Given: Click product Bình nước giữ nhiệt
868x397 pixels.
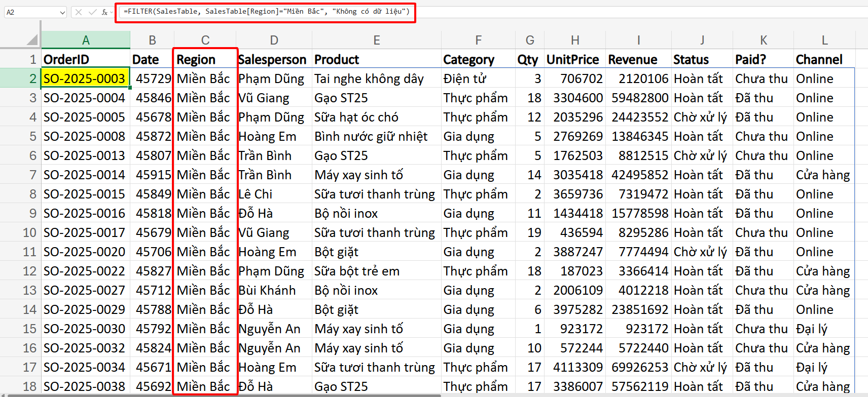Looking at the screenshot, I should [x=377, y=136].
